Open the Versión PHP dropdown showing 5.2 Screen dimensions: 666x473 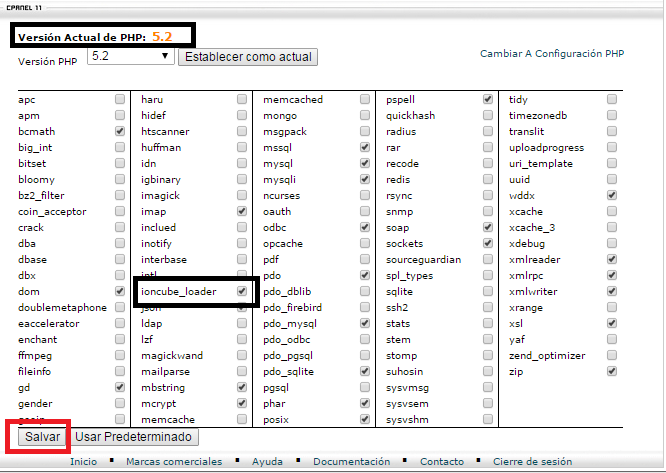point(131,56)
